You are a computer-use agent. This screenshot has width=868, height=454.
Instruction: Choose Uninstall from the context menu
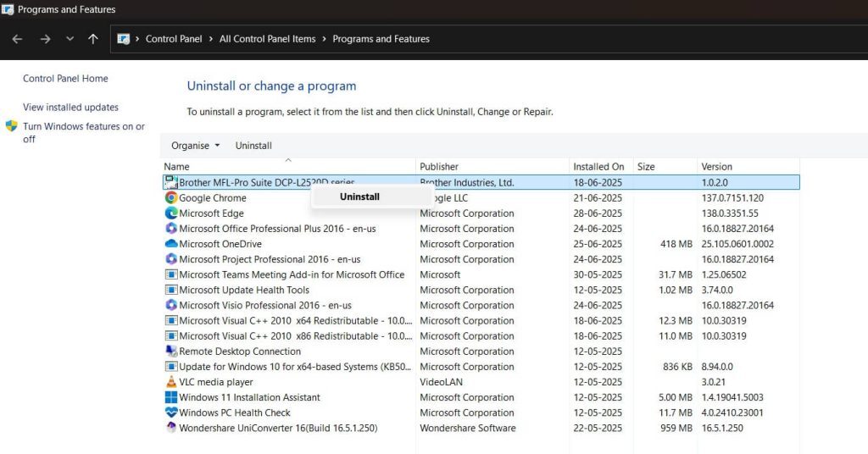click(359, 197)
